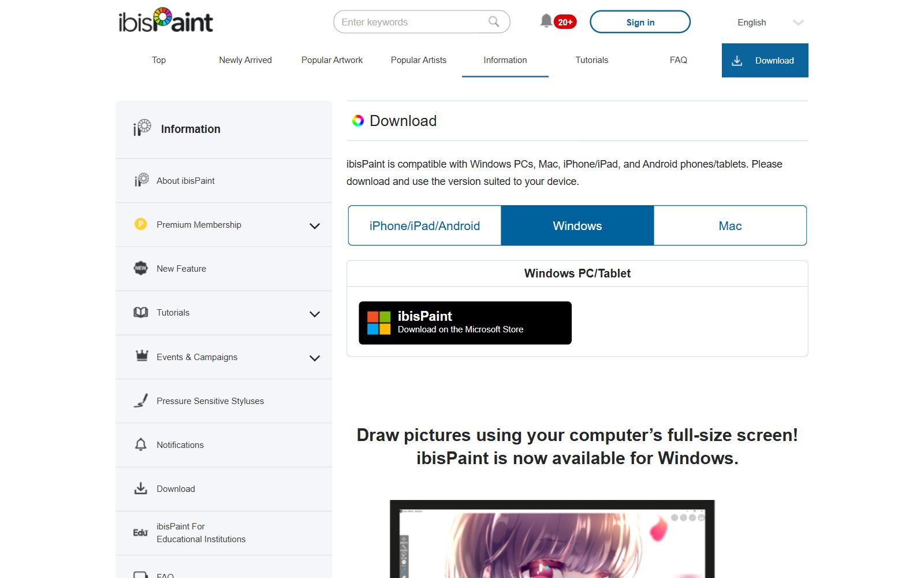Click the blue Download button in nav

coord(765,60)
